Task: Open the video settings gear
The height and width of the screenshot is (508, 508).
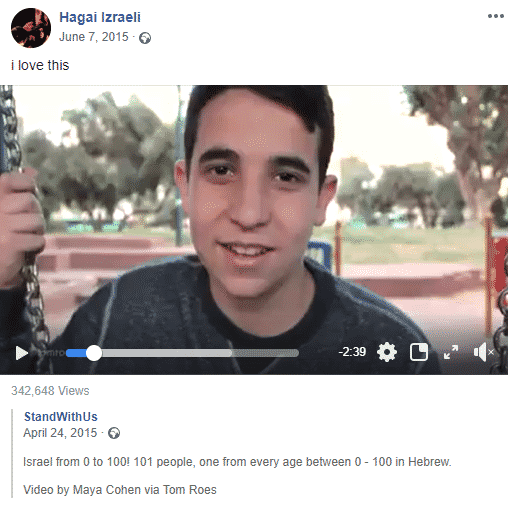Action: click(x=387, y=352)
